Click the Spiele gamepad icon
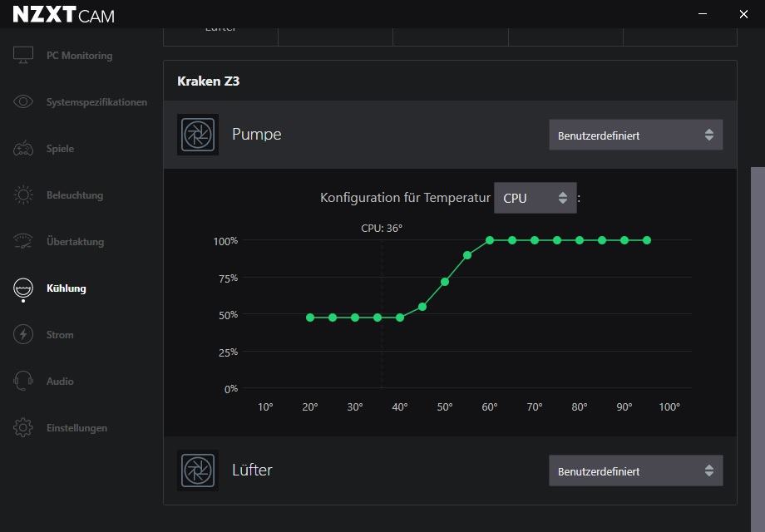The height and width of the screenshot is (532, 765). pyautogui.click(x=23, y=148)
